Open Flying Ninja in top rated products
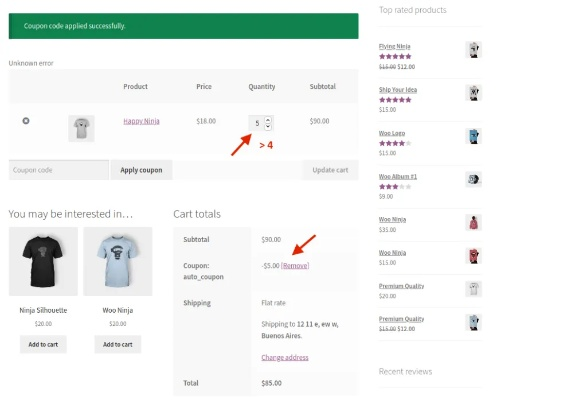Viewport: 587px width, 400px height. (395, 46)
